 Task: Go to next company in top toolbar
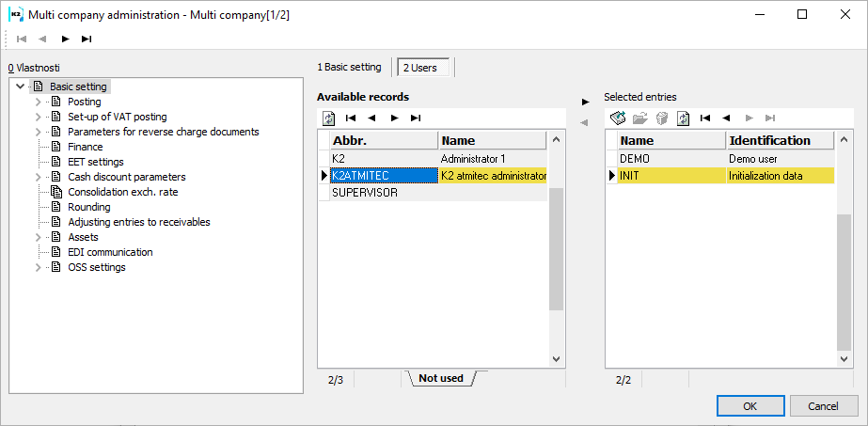click(x=65, y=39)
